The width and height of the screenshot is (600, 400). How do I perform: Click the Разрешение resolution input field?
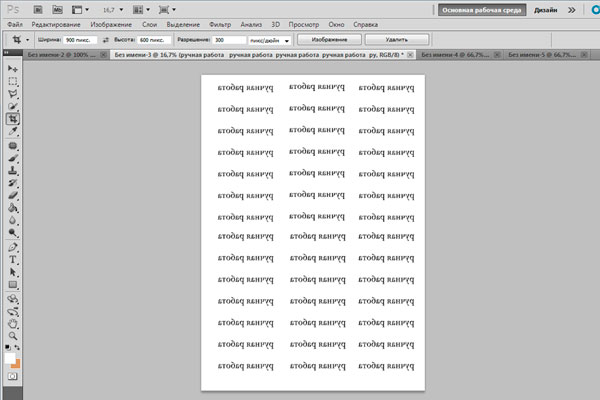click(229, 40)
